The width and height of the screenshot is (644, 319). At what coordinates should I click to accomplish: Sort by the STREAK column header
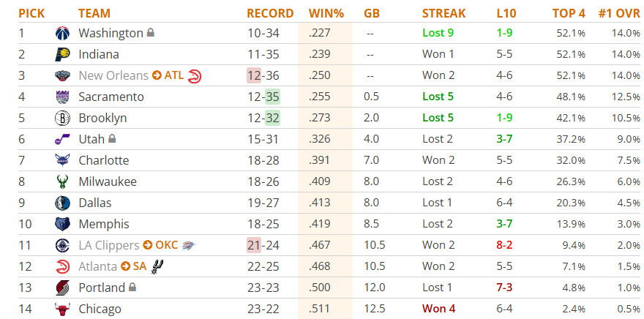[x=443, y=13]
